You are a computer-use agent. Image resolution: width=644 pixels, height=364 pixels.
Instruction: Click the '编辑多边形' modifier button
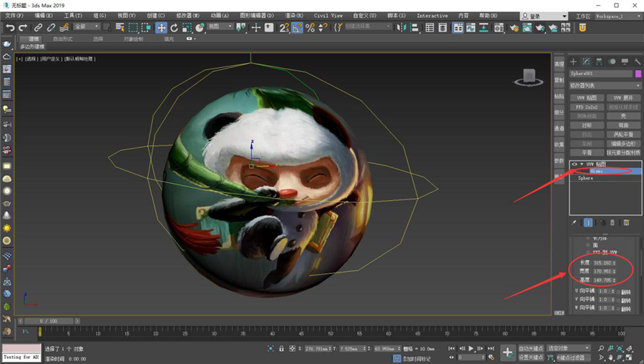[x=623, y=143]
